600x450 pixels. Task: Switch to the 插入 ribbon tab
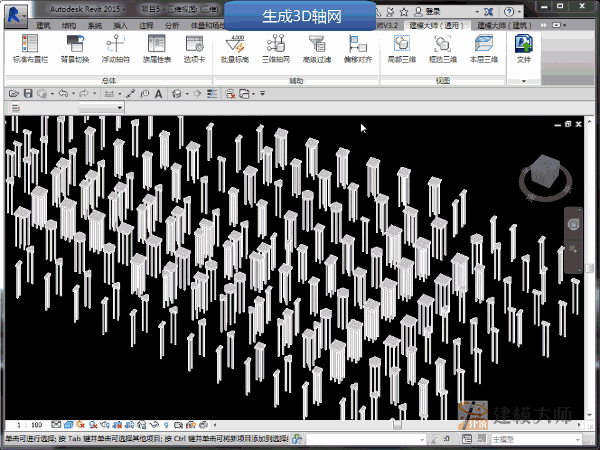pyautogui.click(x=120, y=26)
